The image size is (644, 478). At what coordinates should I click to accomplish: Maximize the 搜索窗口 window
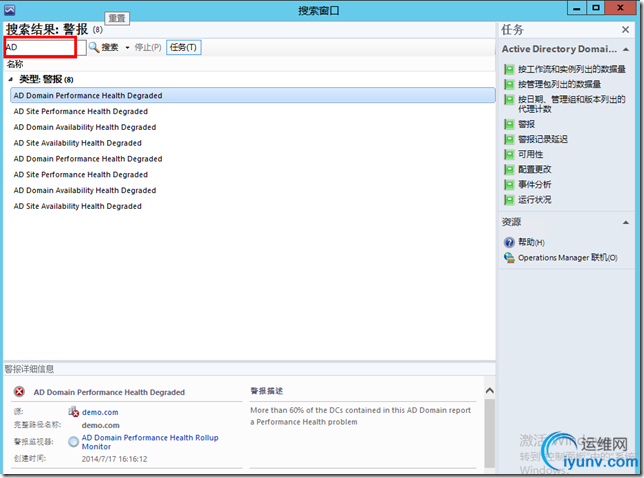[596, 8]
